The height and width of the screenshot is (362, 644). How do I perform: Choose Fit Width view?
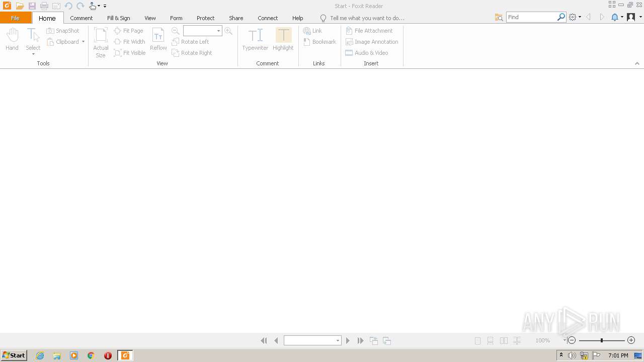click(x=129, y=42)
